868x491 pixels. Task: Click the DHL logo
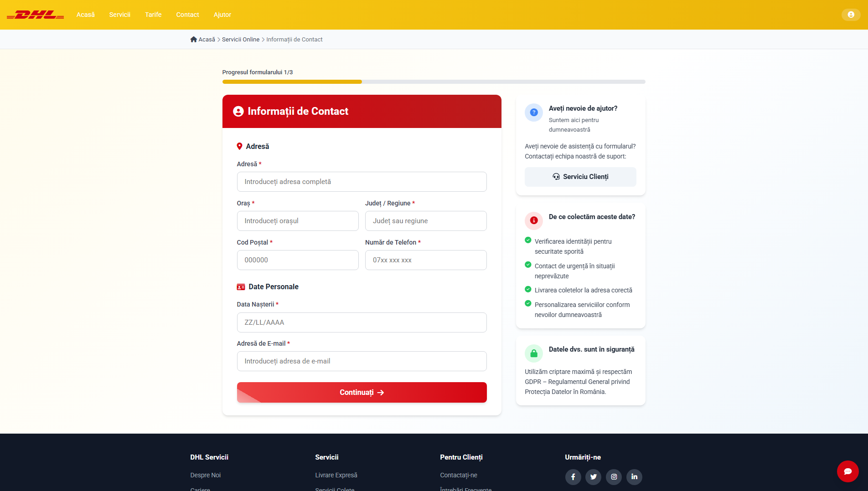click(x=36, y=15)
